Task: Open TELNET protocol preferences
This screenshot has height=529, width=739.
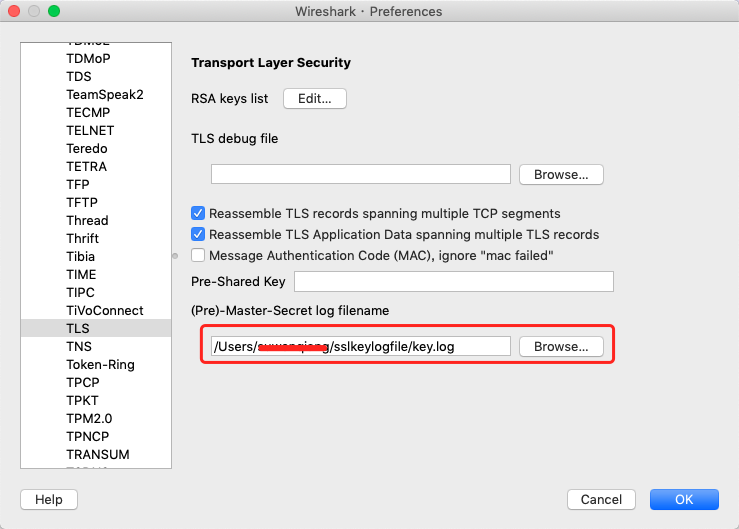Action: pyautogui.click(x=96, y=131)
